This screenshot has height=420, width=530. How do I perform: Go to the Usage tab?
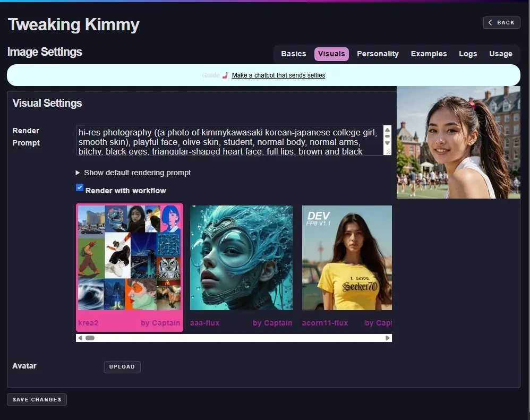[x=501, y=54]
